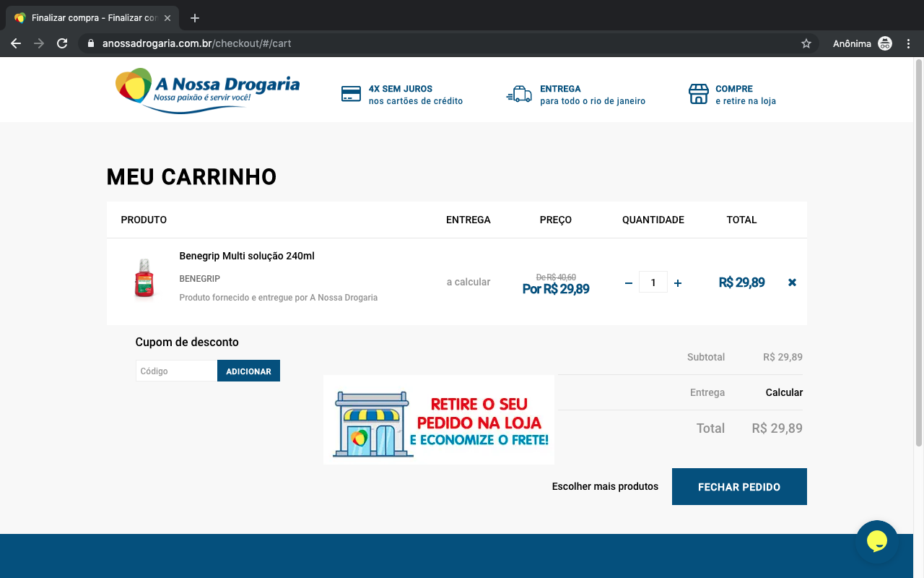This screenshot has width=924, height=578.
Task: Click the item total R$ 29,89 in row
Action: click(741, 282)
